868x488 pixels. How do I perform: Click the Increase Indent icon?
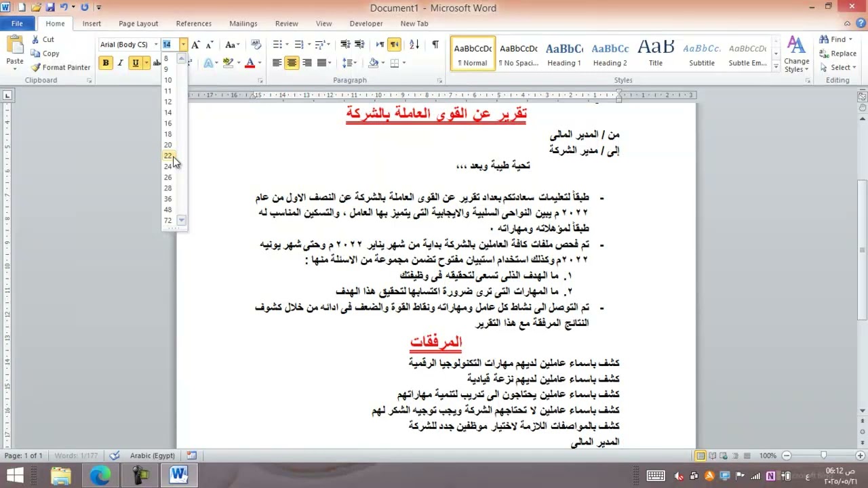pos(359,45)
